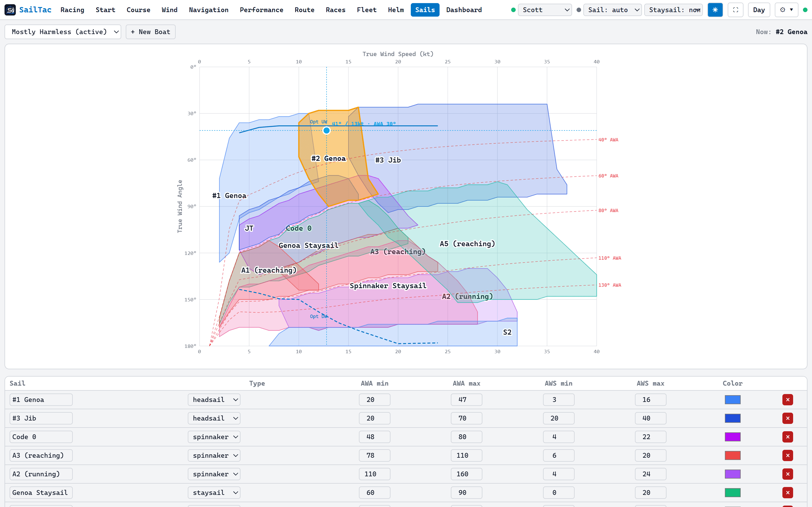Open the Dashboard tab
812x507 pixels.
464,10
